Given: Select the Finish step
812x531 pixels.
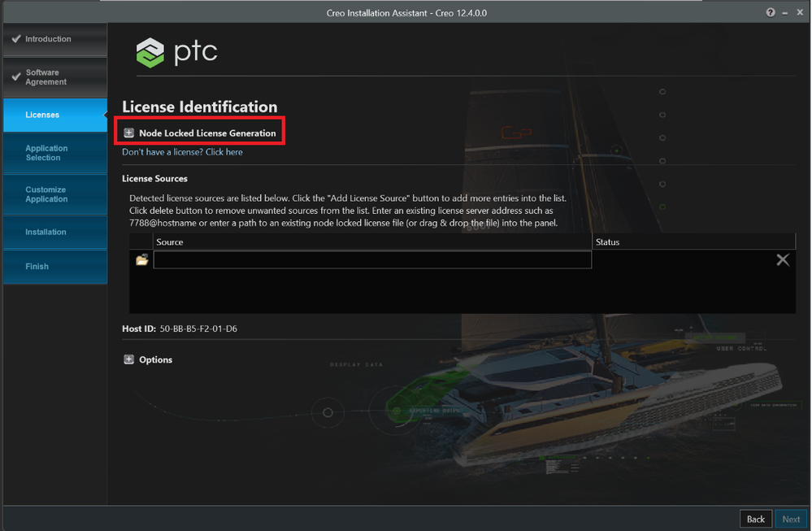Looking at the screenshot, I should [55, 266].
